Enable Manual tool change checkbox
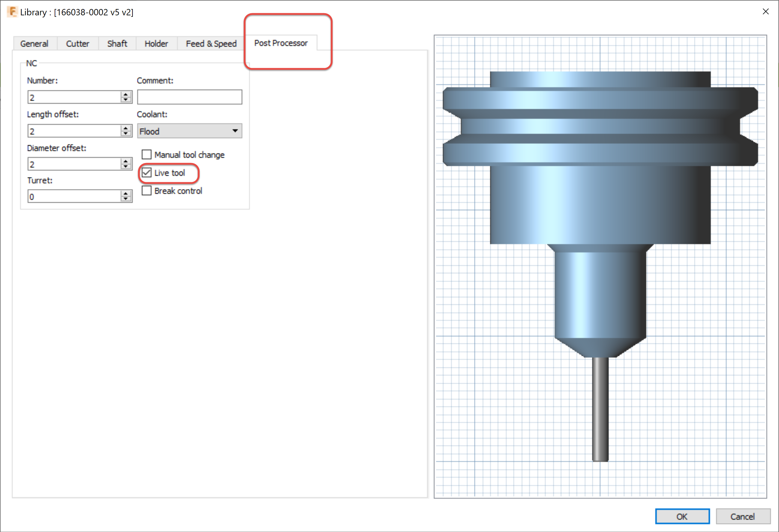The height and width of the screenshot is (532, 779). [147, 154]
